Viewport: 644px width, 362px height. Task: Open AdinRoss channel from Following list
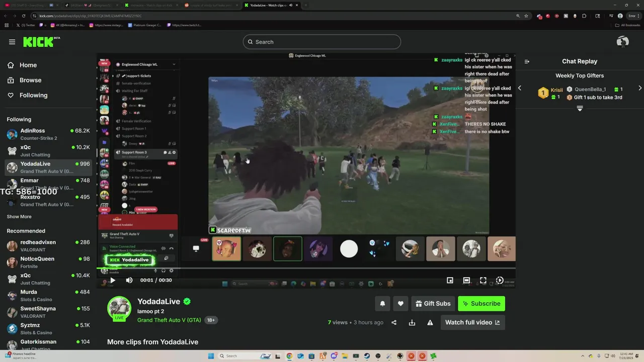click(48, 134)
